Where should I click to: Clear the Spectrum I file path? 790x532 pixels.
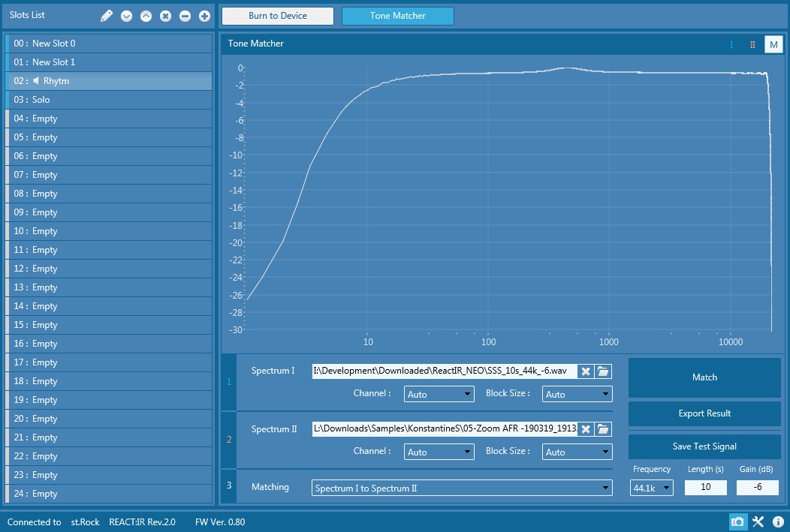coord(586,371)
